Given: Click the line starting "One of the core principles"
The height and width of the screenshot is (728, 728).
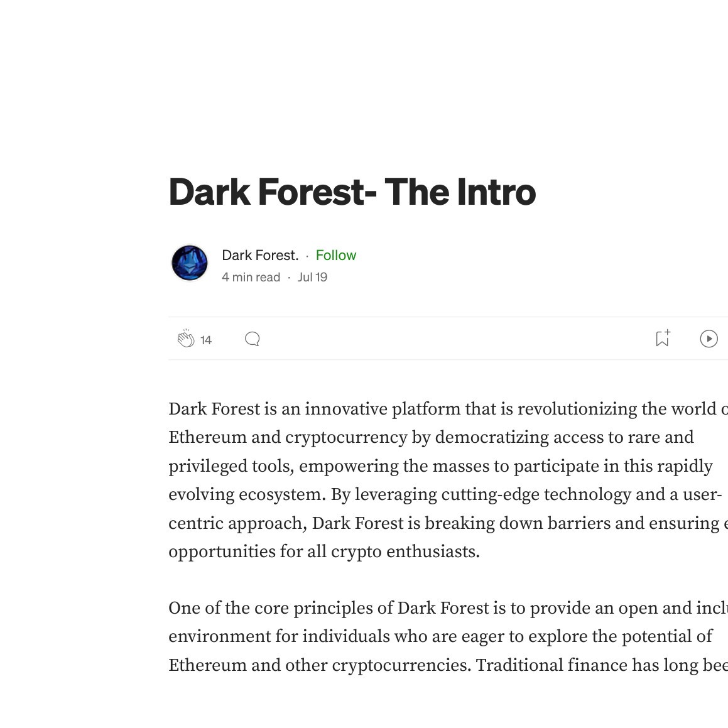Looking at the screenshot, I should 446,608.
